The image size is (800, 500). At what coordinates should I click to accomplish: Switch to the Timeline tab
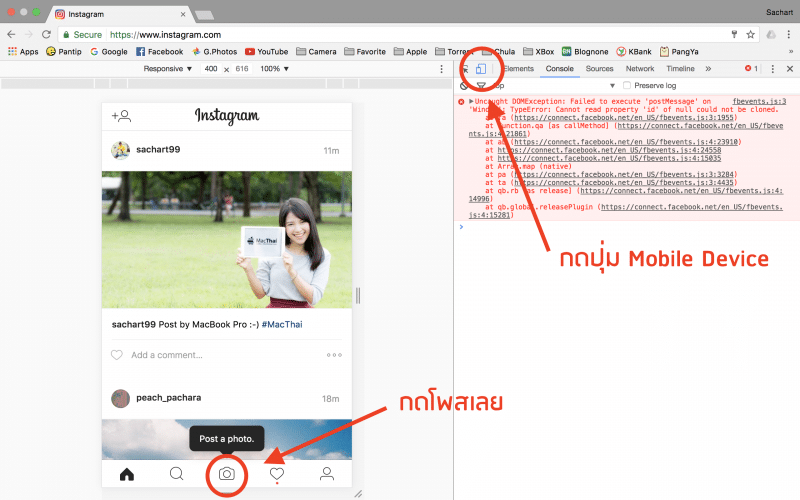coord(680,69)
